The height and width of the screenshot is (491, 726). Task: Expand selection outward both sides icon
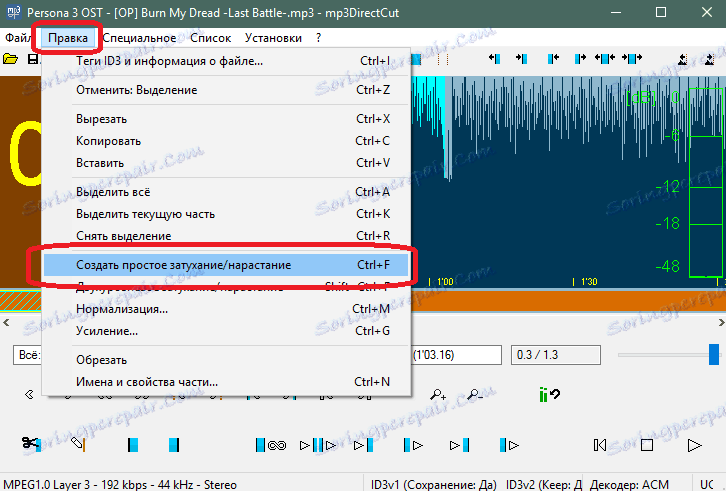click(605, 58)
